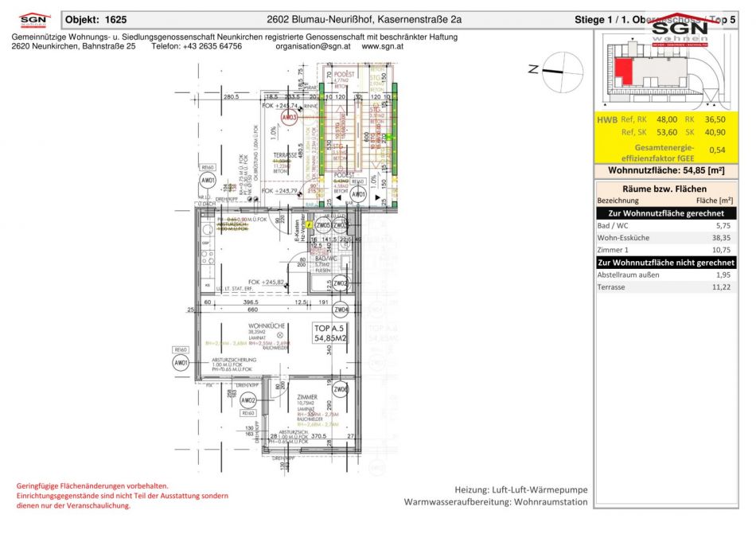The height and width of the screenshot is (534, 756).
Task: Select the 'Abstellraum außen' table row
Action: 664,275
